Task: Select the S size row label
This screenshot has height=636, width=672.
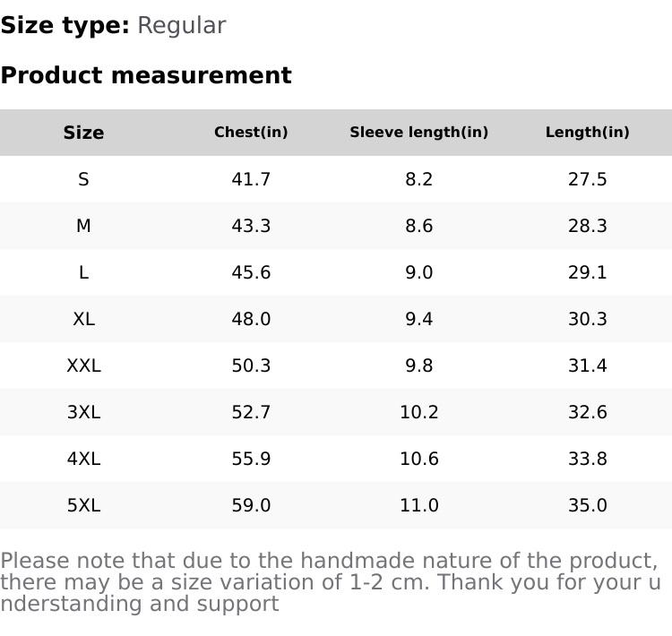Action: [83, 179]
